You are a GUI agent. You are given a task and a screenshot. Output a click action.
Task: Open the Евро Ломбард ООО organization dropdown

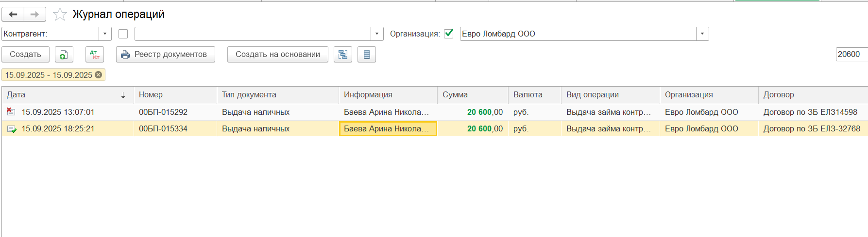tap(702, 34)
